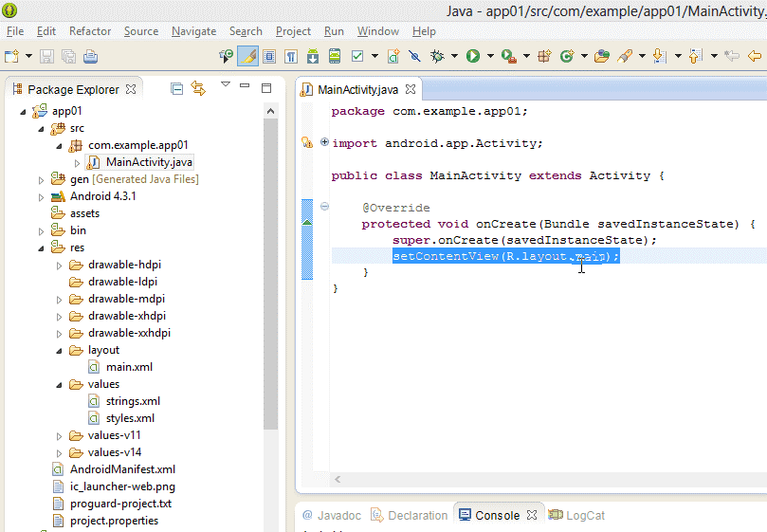Expand the collapsed import statements
The height and width of the screenshot is (532, 767).
tap(325, 143)
